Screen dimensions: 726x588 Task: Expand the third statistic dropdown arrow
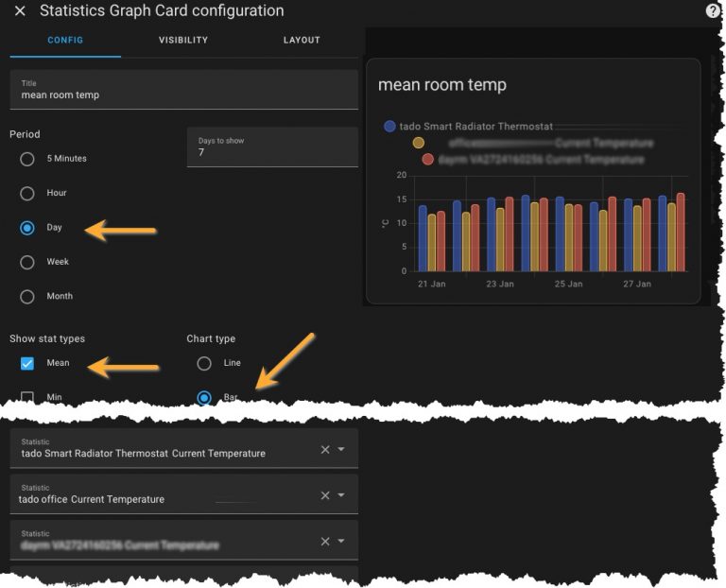tap(341, 542)
